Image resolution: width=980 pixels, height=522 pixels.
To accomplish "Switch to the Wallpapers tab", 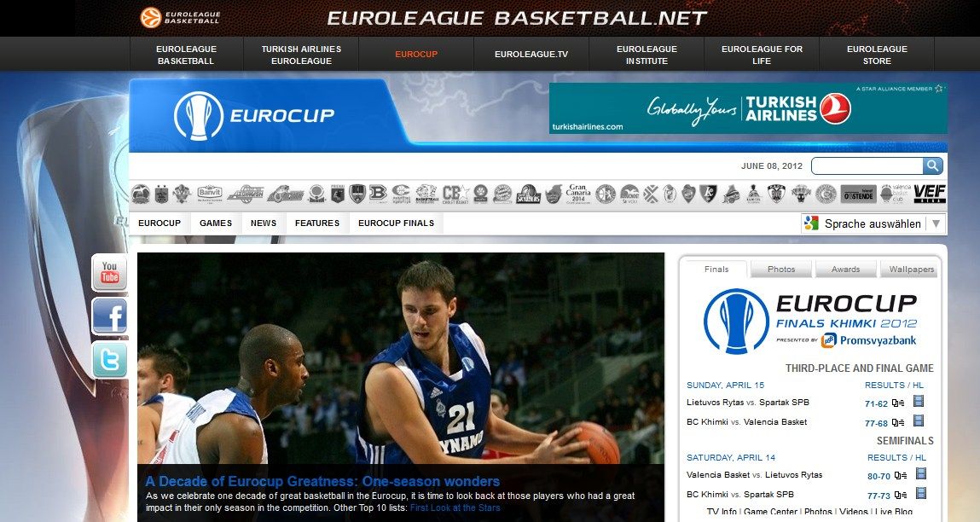I will 911,270.
